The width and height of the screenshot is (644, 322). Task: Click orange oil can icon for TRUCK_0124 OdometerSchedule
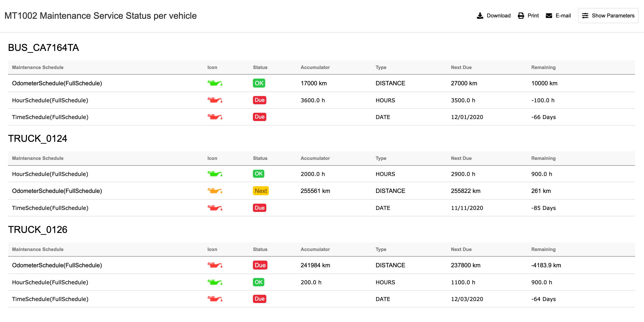215,191
